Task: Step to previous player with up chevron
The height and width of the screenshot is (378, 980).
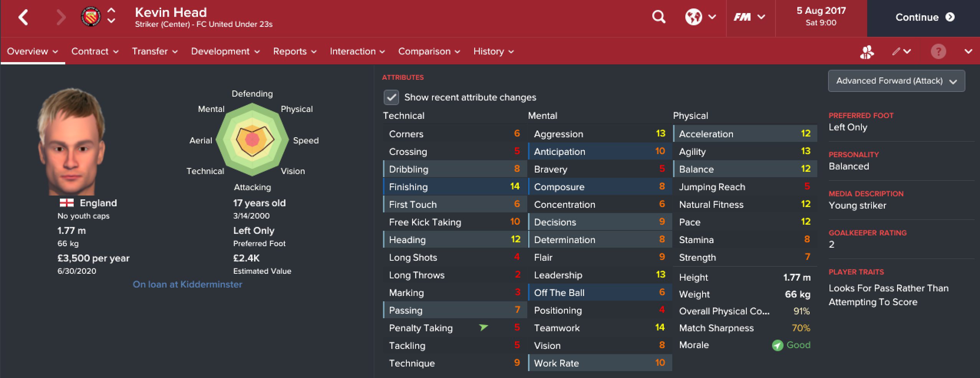Action: 111,11
